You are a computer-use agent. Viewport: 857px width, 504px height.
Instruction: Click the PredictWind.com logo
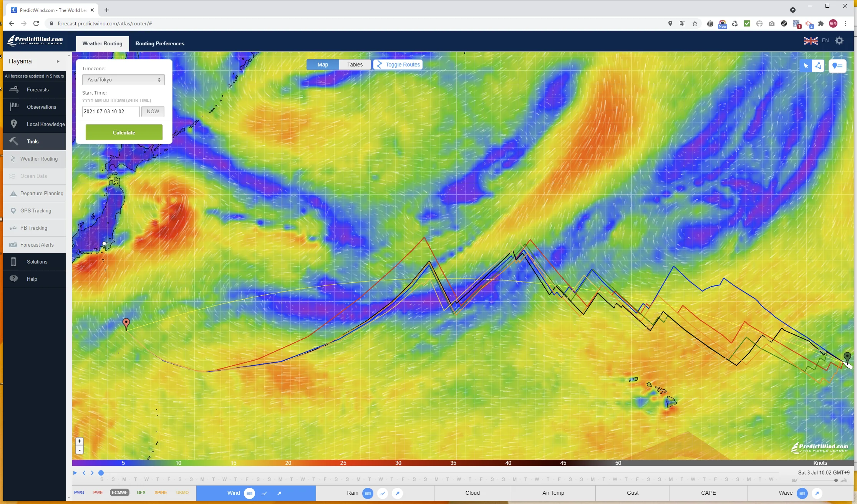pos(35,40)
